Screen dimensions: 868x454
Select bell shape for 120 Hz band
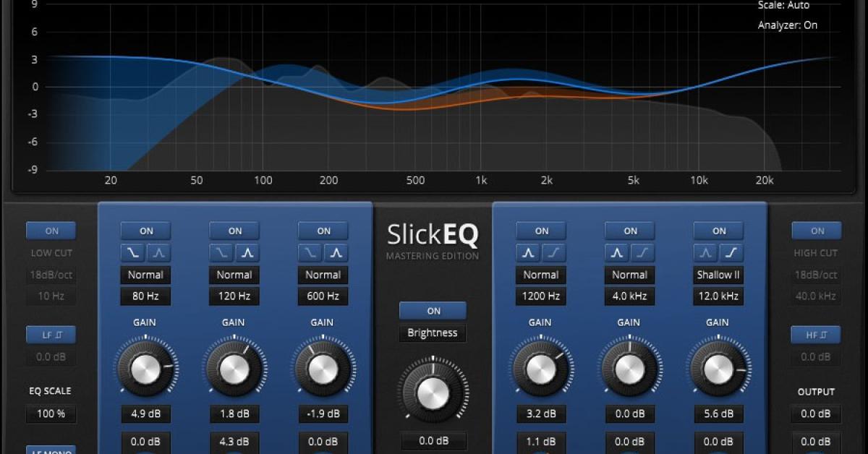tap(248, 253)
